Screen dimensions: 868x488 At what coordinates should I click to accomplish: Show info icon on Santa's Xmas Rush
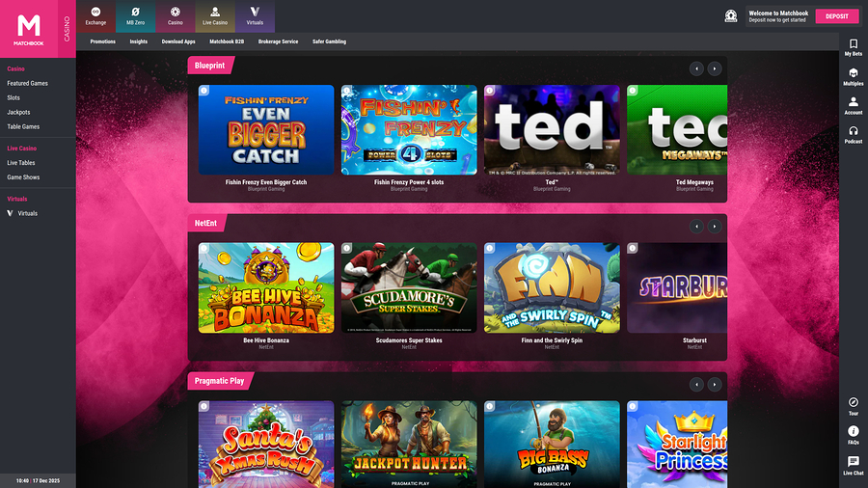coord(203,406)
